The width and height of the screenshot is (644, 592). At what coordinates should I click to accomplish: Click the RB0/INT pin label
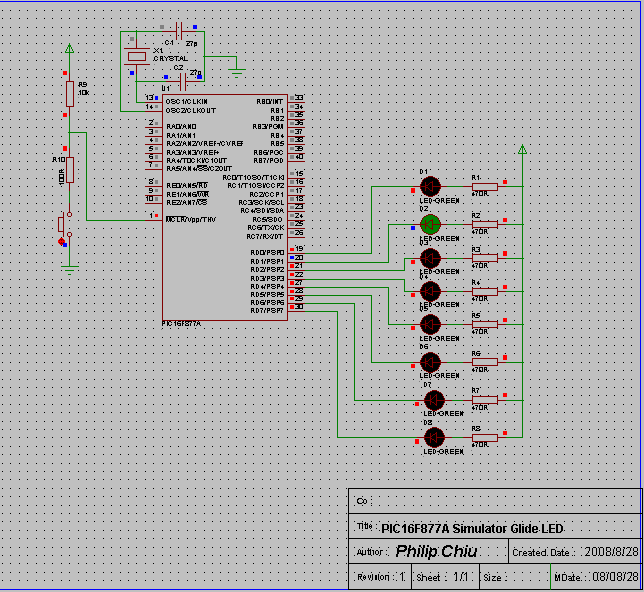(270, 101)
